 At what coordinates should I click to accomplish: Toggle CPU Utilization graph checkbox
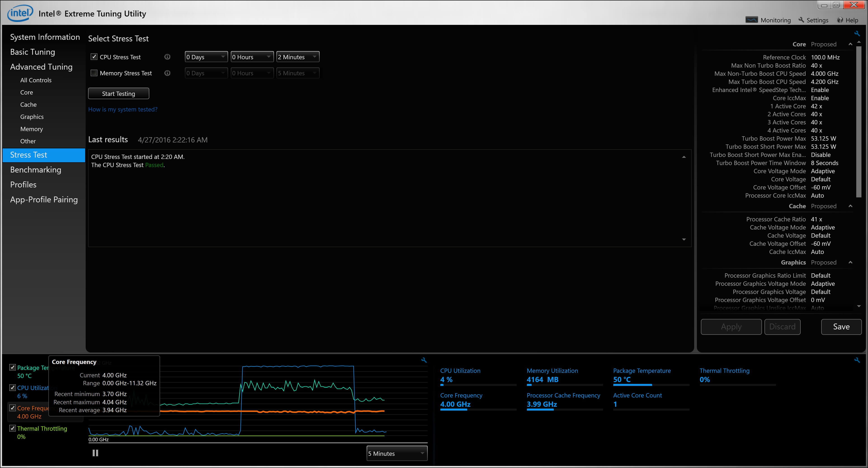(12, 388)
